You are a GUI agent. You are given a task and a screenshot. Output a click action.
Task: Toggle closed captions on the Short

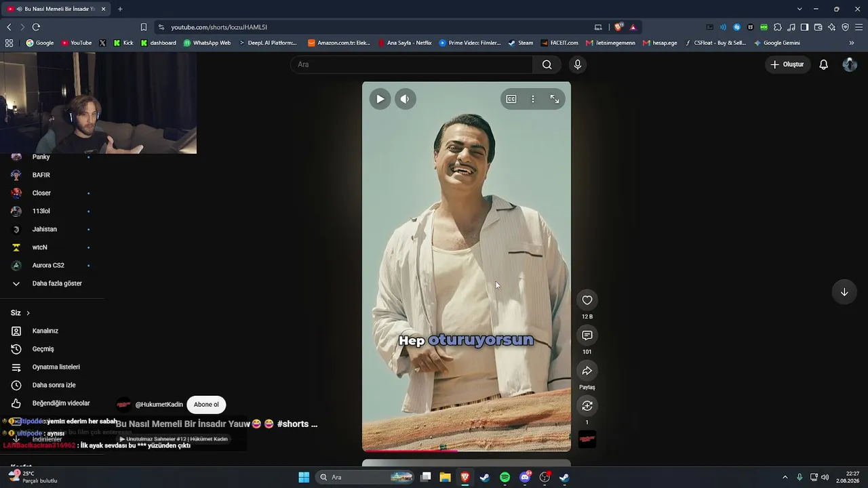[511, 99]
